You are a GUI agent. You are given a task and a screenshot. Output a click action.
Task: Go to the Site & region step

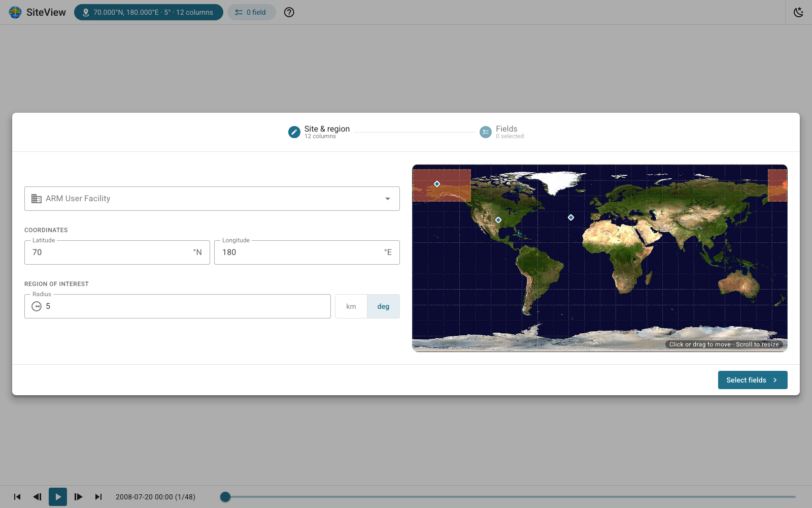pyautogui.click(x=319, y=132)
